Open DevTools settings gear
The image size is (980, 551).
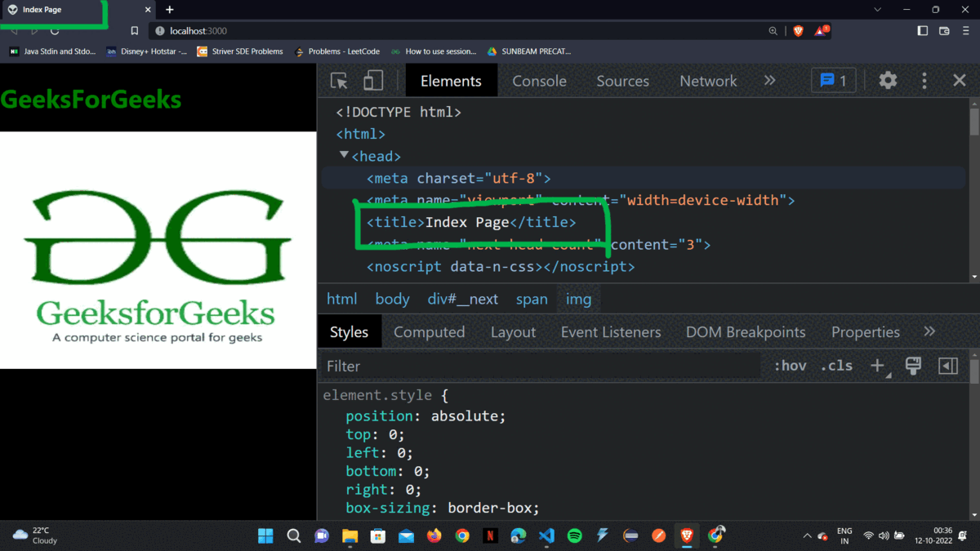(888, 80)
